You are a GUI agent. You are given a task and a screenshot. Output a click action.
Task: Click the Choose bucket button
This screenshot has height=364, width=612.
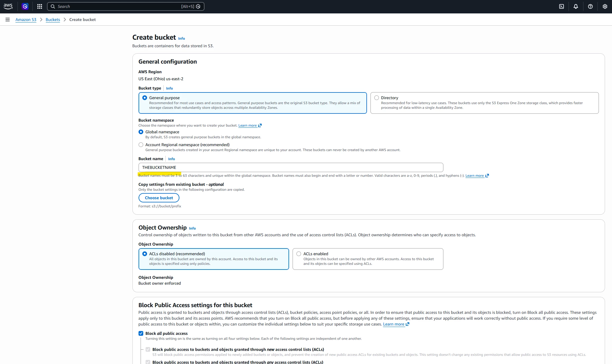point(159,198)
